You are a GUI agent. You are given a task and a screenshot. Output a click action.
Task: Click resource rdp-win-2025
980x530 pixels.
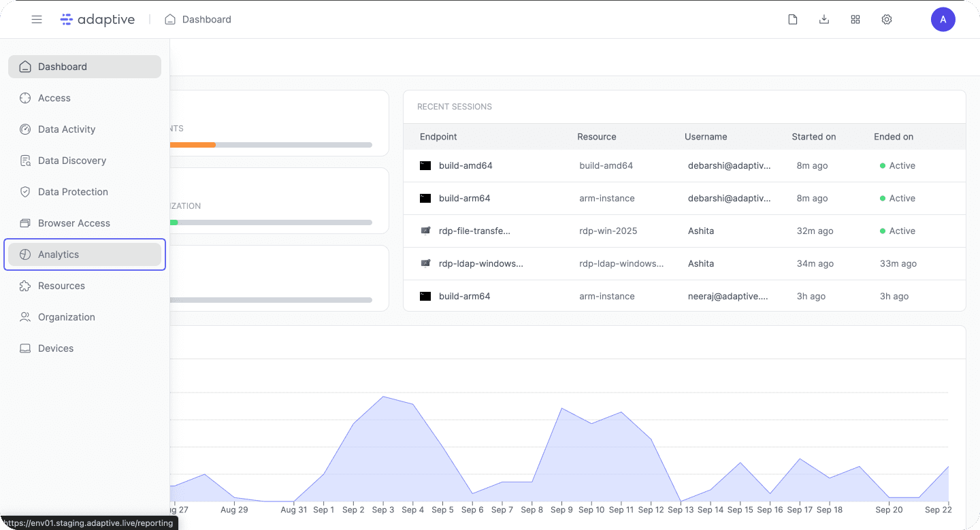point(608,231)
